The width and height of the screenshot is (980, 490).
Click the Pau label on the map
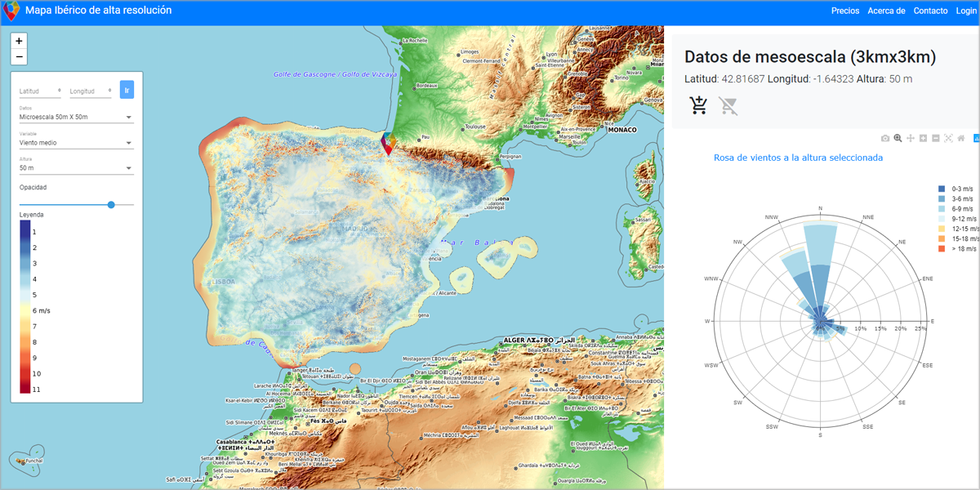[425, 137]
